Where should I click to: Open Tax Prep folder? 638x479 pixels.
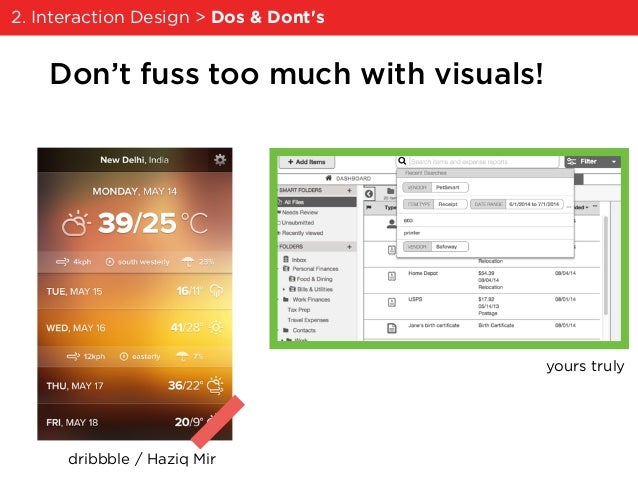(x=299, y=310)
